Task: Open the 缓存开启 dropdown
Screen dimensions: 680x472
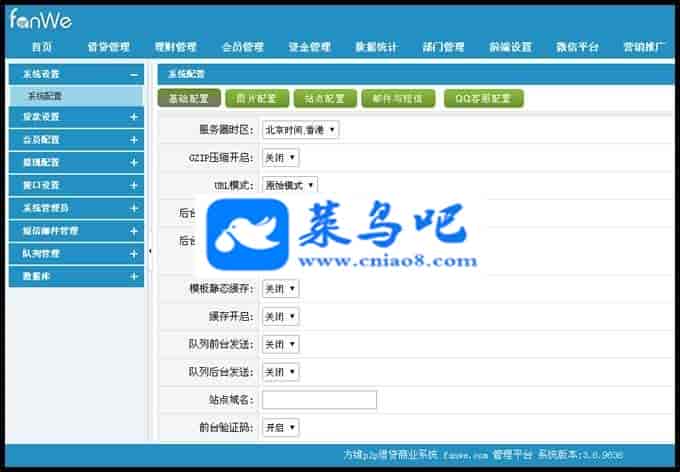Action: tap(280, 317)
